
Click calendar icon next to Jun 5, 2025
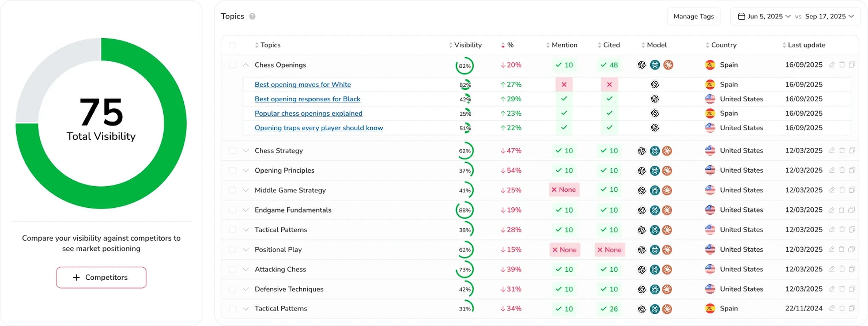pyautogui.click(x=741, y=16)
